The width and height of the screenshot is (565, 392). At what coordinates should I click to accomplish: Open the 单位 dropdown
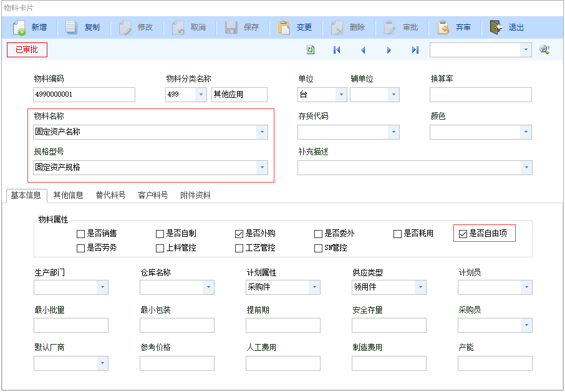point(341,95)
